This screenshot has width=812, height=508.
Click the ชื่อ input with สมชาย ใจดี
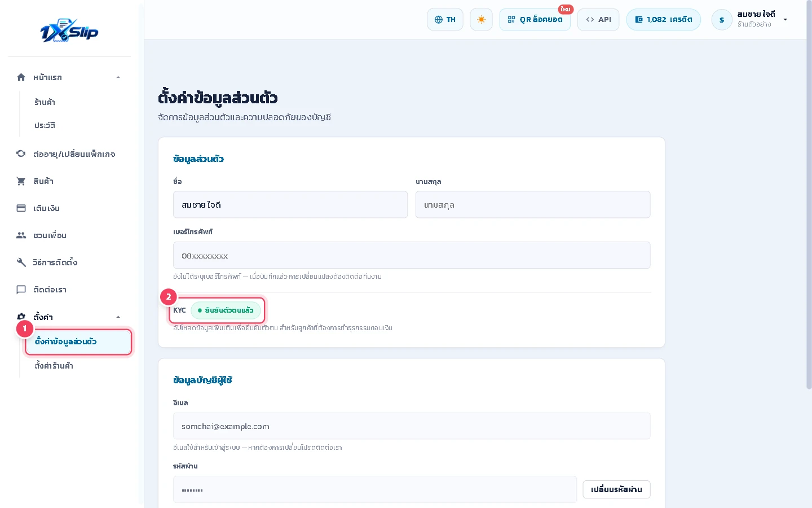pyautogui.click(x=290, y=204)
